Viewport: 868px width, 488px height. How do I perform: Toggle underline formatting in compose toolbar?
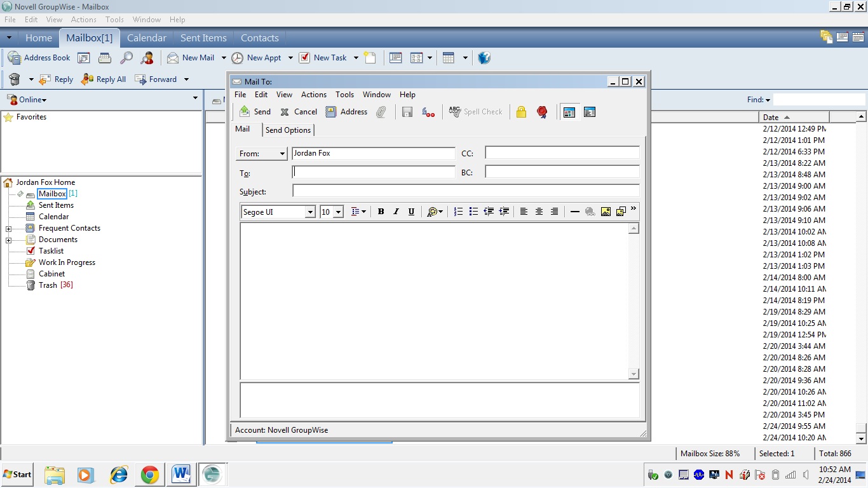(411, 212)
